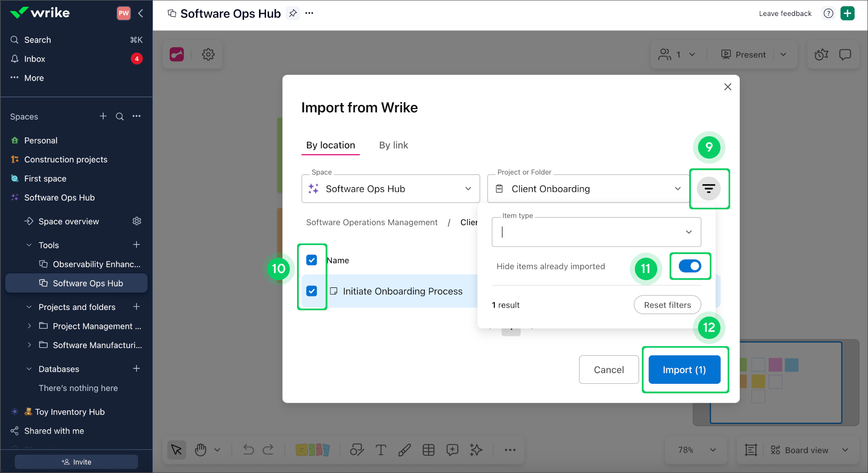868x473 pixels.
Task: Uncheck the Name header checkbox
Action: point(312,260)
